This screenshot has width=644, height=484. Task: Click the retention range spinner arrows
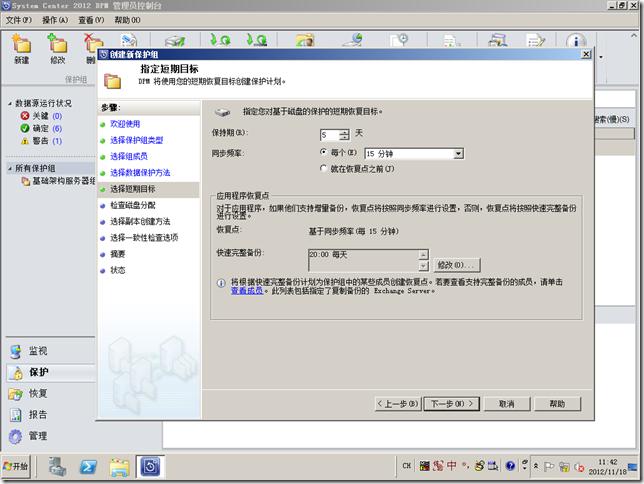[345, 135]
